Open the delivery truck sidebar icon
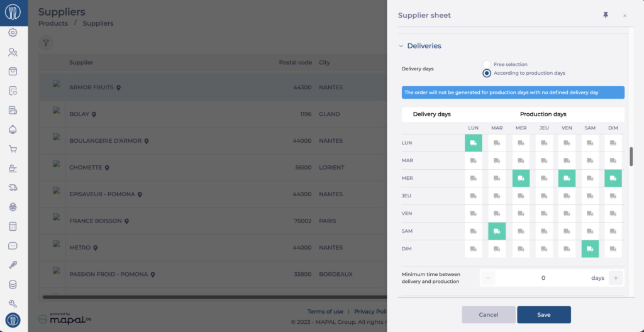 (x=13, y=187)
